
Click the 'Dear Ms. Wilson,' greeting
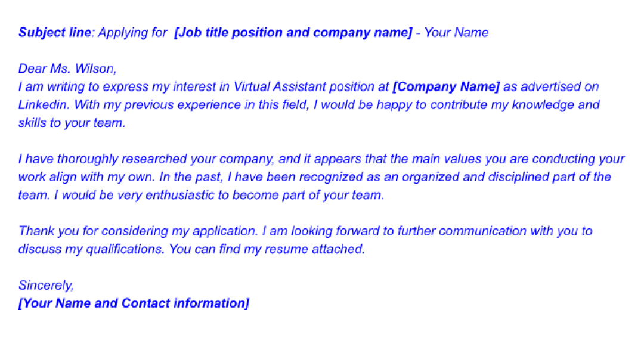[x=68, y=69]
